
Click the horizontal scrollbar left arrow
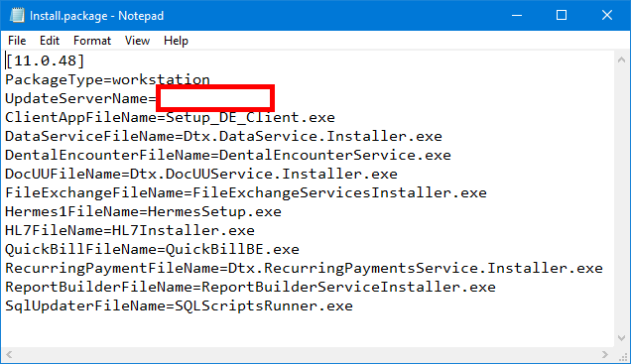[9, 354]
